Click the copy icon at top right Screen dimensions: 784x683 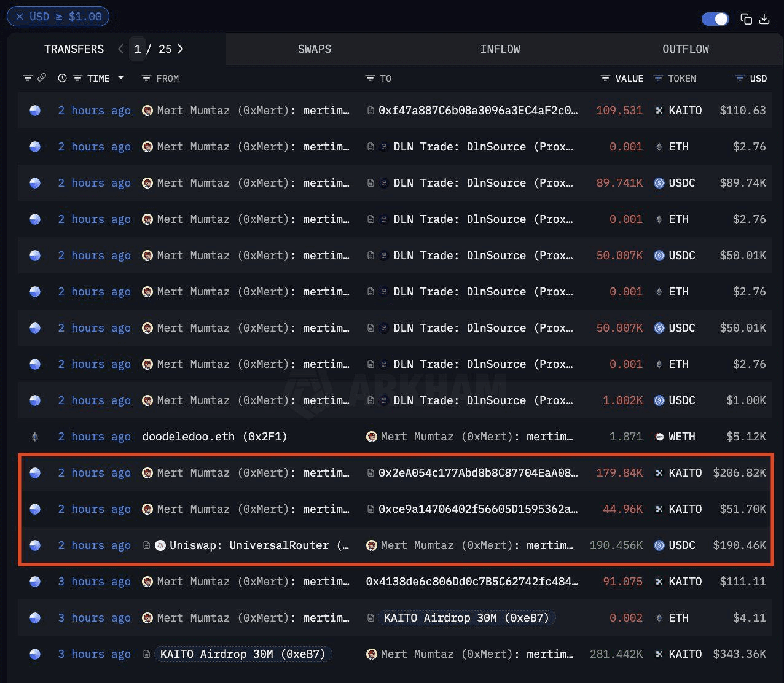746,19
